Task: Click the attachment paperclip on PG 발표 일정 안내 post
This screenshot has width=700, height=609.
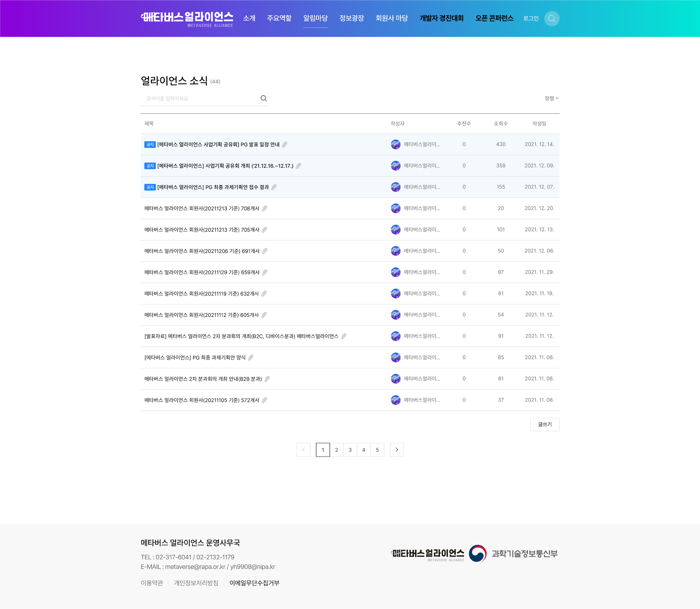Action: pyautogui.click(x=285, y=145)
